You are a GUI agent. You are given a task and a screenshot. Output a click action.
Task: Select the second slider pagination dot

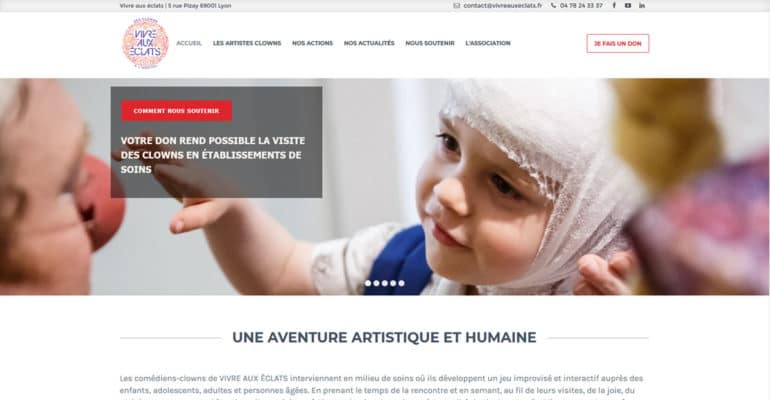[376, 283]
